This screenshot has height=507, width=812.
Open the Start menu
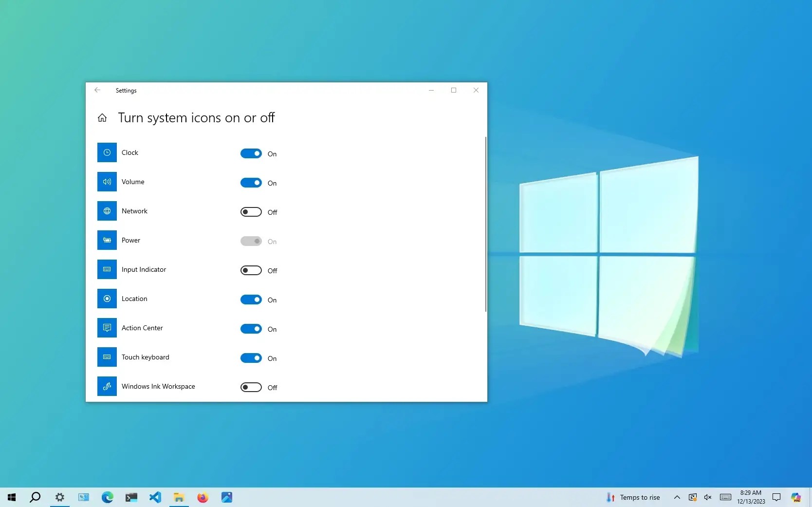pyautogui.click(x=11, y=497)
